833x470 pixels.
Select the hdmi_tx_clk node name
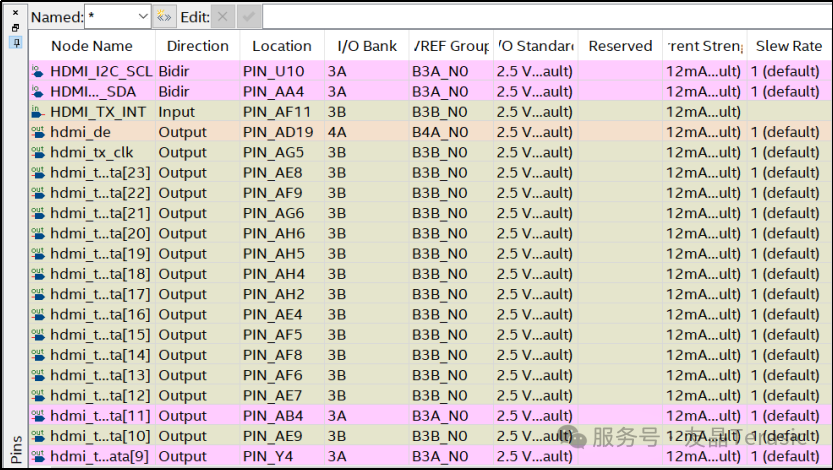[x=91, y=152]
